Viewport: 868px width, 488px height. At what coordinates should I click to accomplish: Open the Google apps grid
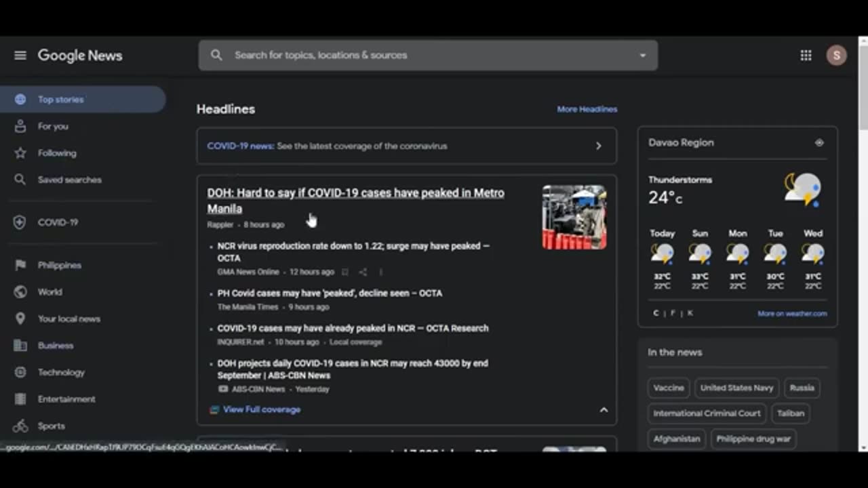pyautogui.click(x=806, y=56)
